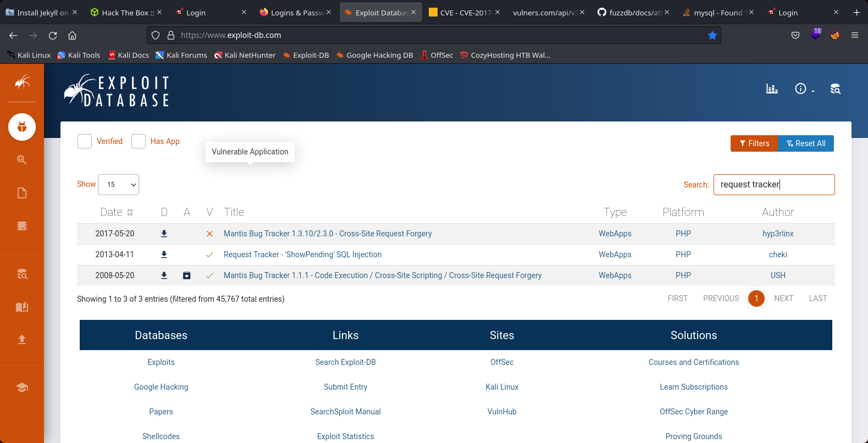Open the OffSec Cyber Range link
Screen dimensions: 868x443
point(694,412)
